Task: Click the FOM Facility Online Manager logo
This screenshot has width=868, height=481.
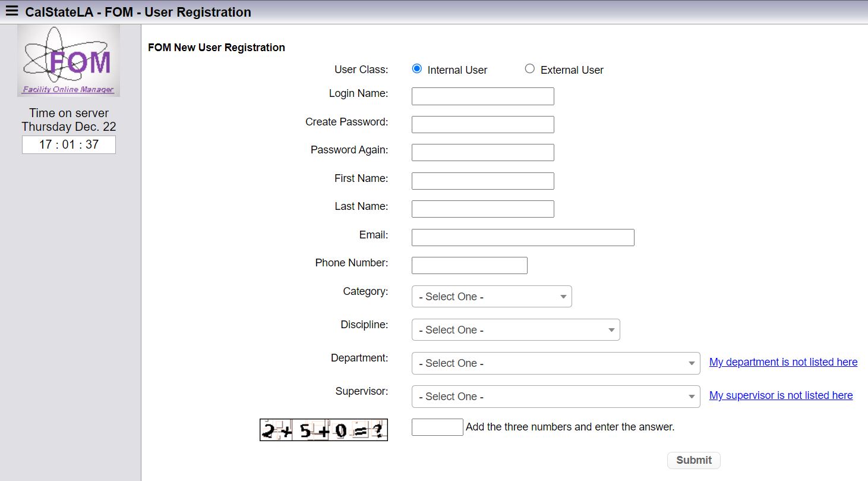Action: click(x=68, y=60)
